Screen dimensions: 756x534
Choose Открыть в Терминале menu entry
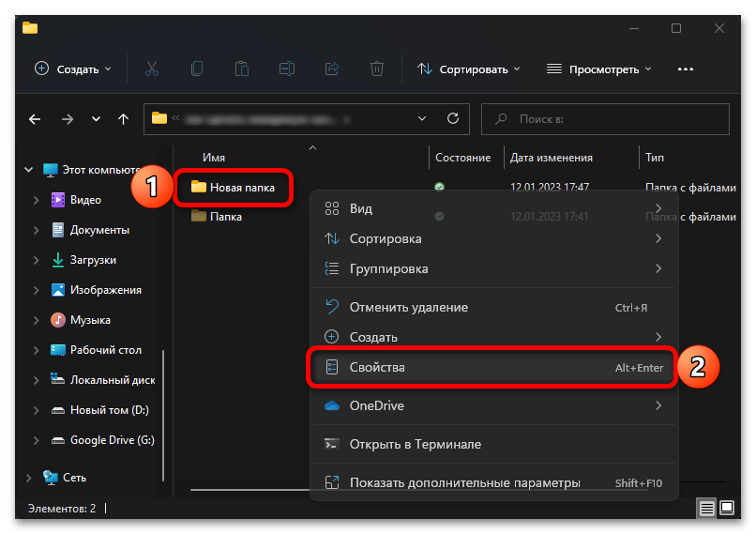pyautogui.click(x=415, y=444)
